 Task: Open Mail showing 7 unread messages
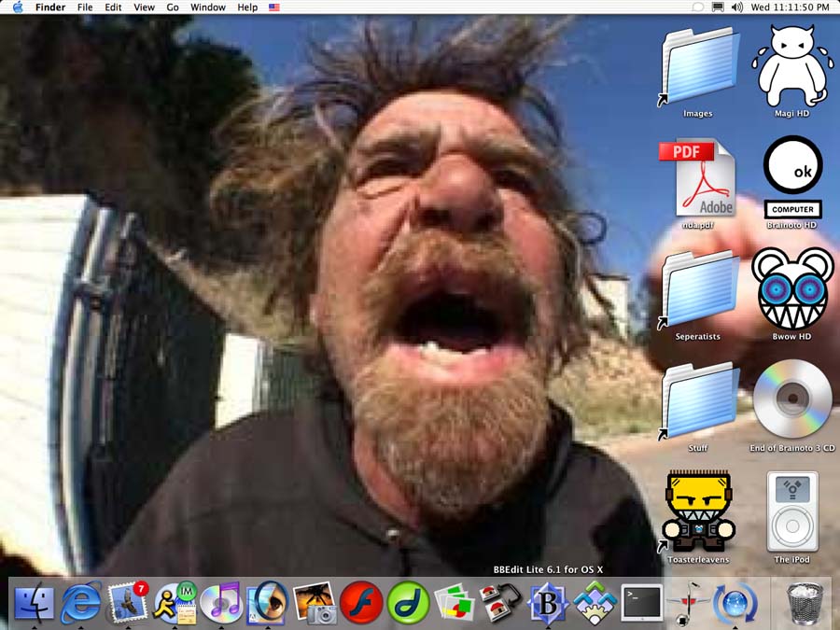pos(128,602)
